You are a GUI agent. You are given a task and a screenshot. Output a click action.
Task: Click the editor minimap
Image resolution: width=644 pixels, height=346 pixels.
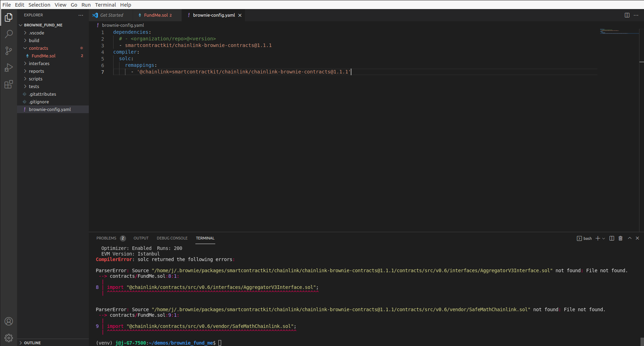[619, 31]
